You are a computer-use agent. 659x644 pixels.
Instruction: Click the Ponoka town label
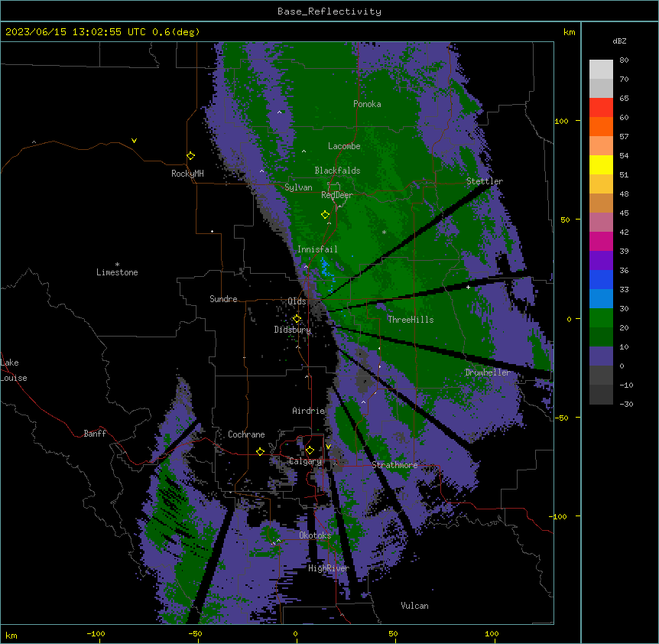367,104
